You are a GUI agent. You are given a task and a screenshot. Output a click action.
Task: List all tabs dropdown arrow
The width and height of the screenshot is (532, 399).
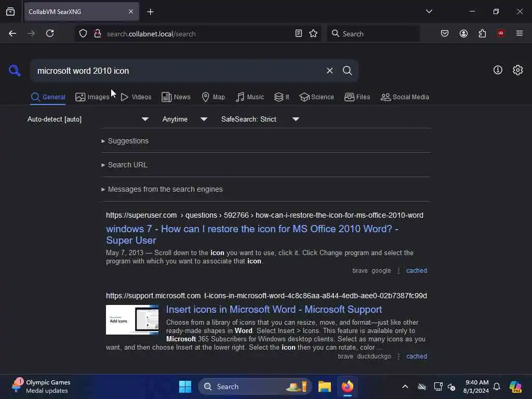[429, 11]
